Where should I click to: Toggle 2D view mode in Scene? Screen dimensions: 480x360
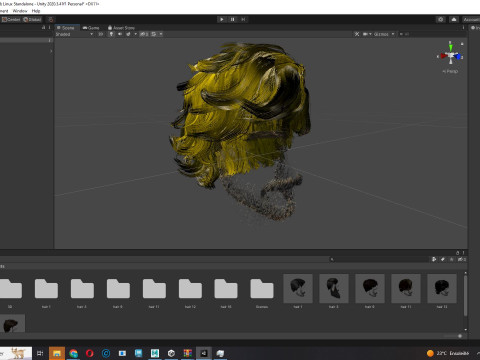(x=100, y=34)
